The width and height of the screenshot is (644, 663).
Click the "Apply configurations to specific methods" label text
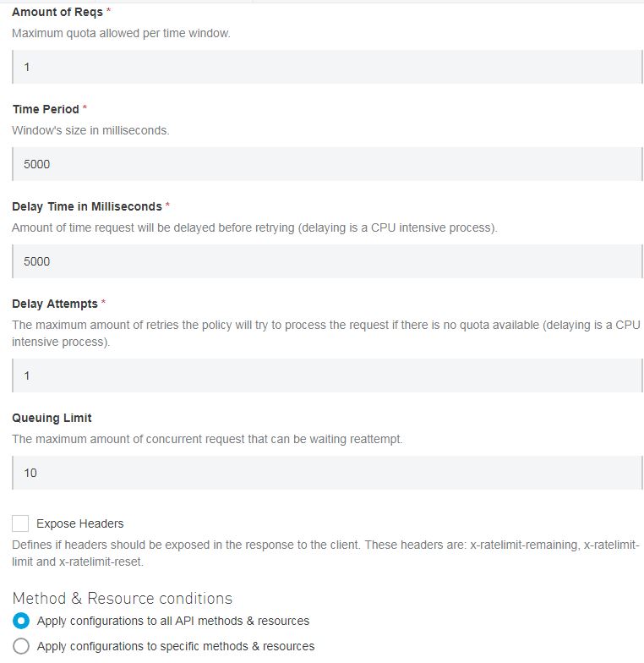[x=176, y=646]
